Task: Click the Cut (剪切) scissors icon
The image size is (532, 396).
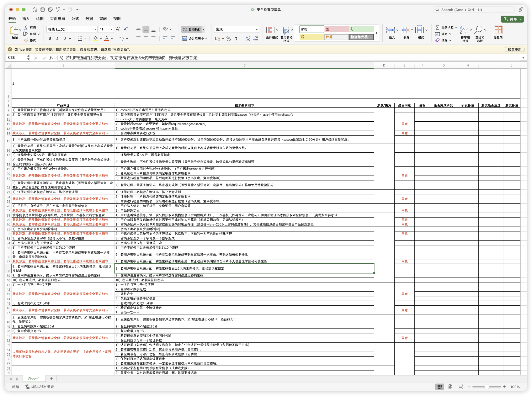Action: tap(26, 28)
